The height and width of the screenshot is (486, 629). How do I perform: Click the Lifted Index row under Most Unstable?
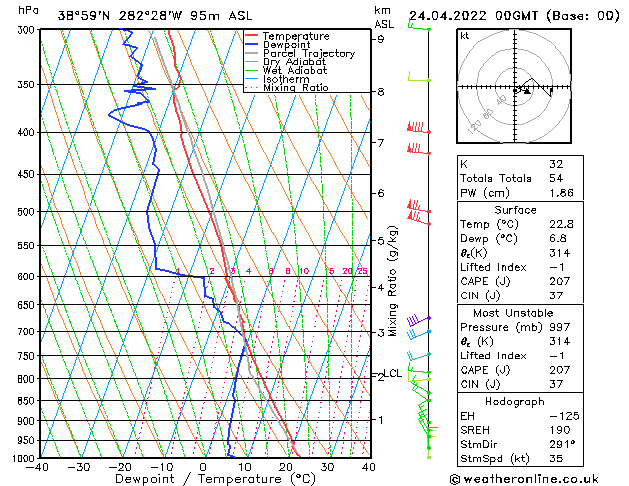coord(520,356)
